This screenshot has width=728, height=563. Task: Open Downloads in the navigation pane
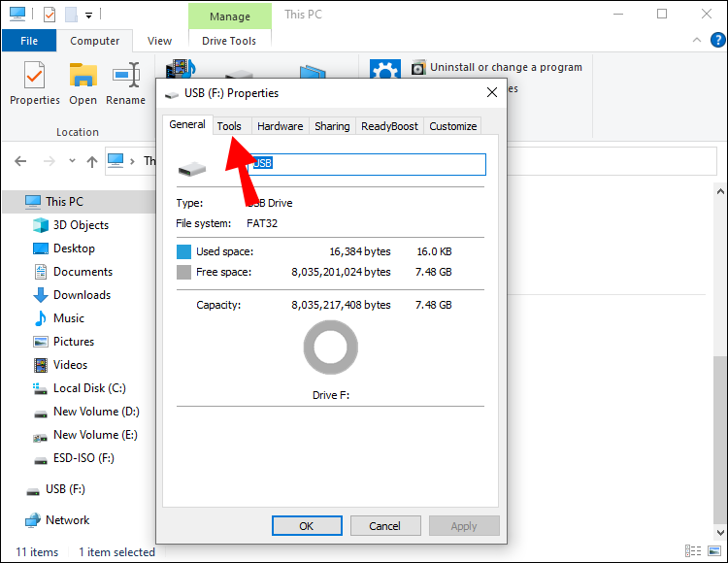point(72,295)
